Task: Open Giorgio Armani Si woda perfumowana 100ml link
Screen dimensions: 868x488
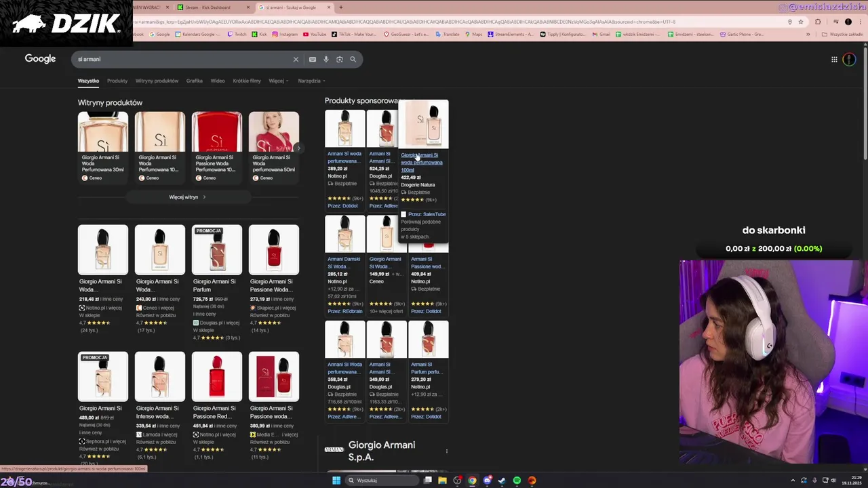Action: [x=422, y=162]
